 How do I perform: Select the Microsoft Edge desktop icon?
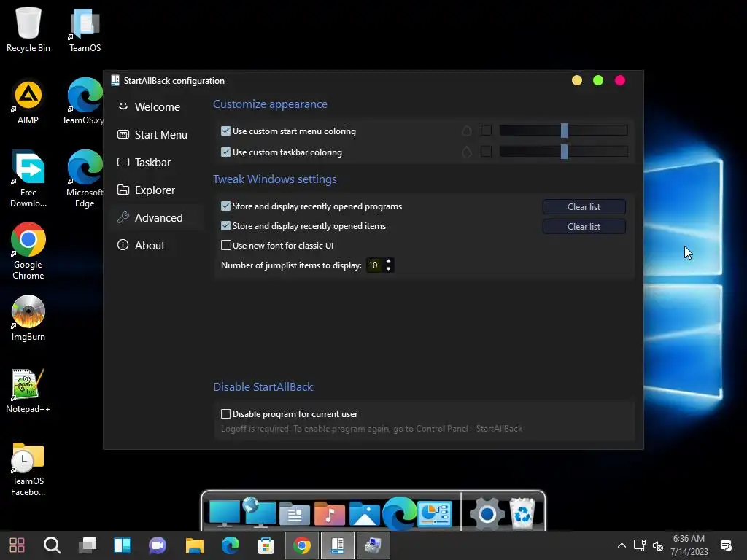pyautogui.click(x=85, y=179)
